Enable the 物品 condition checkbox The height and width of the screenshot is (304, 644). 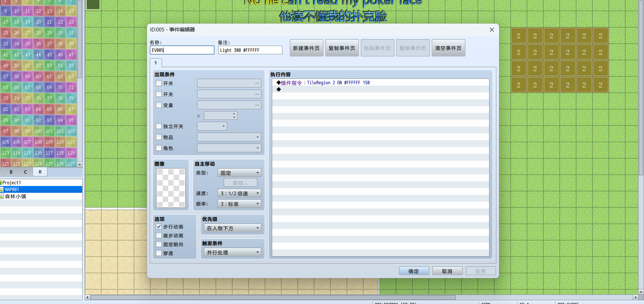pos(159,137)
